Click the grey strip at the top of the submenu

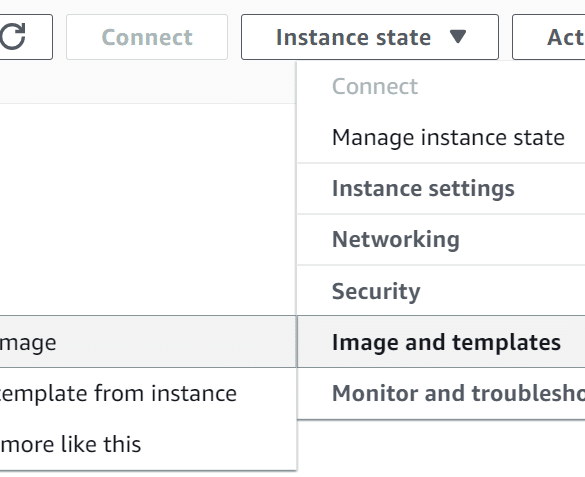coord(148,82)
